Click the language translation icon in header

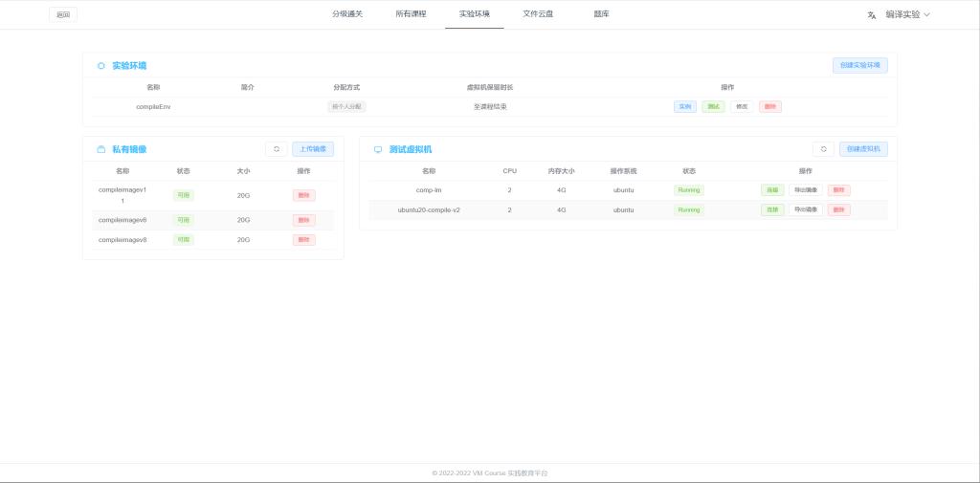[872, 14]
